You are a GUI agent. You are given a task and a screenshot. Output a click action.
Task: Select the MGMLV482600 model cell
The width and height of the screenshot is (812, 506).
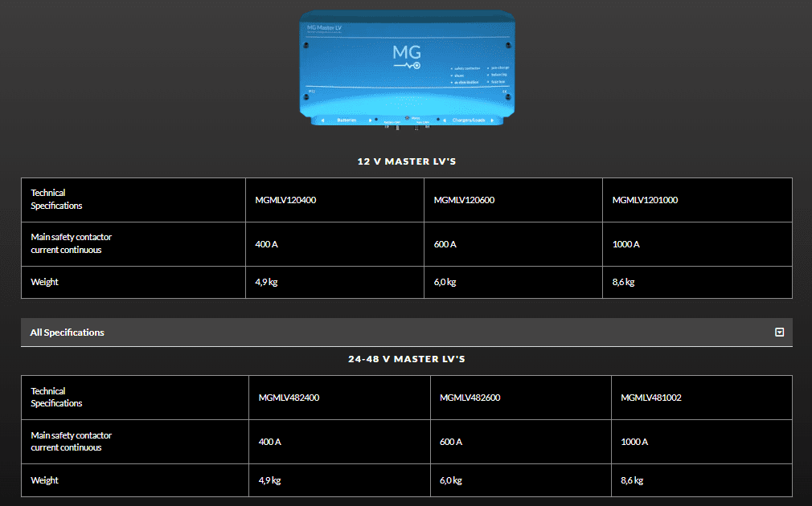coord(470,398)
